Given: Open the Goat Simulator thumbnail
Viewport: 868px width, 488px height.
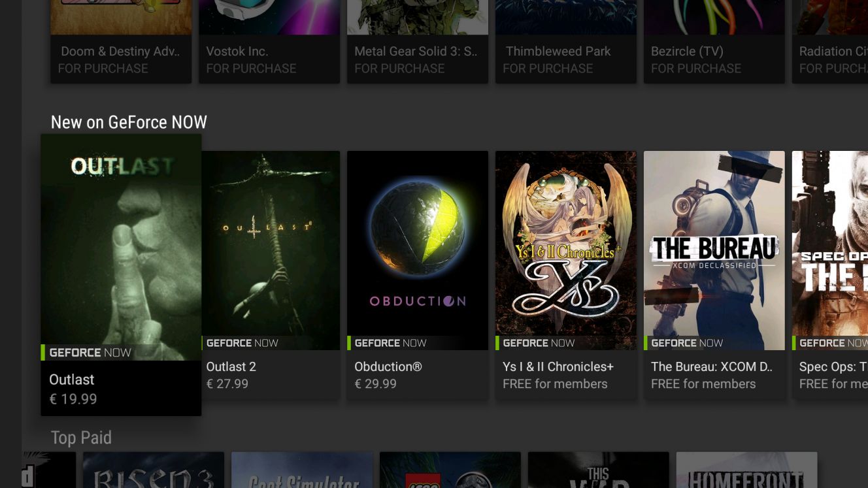Looking at the screenshot, I should tap(302, 470).
